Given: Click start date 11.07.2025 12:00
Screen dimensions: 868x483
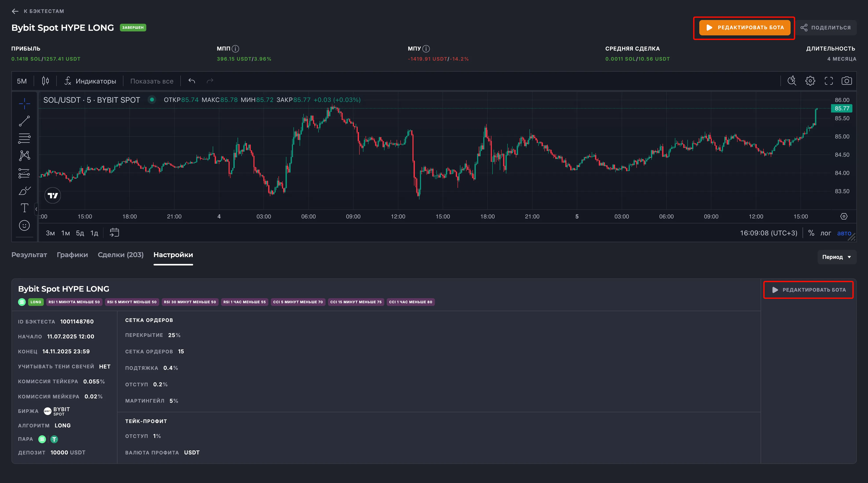Looking at the screenshot, I should (x=70, y=337).
